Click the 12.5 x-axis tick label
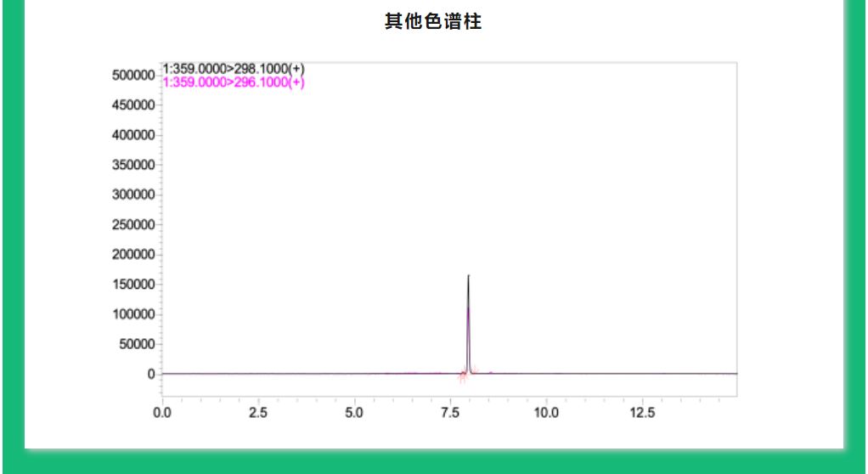The width and height of the screenshot is (868, 474). pyautogui.click(x=642, y=413)
